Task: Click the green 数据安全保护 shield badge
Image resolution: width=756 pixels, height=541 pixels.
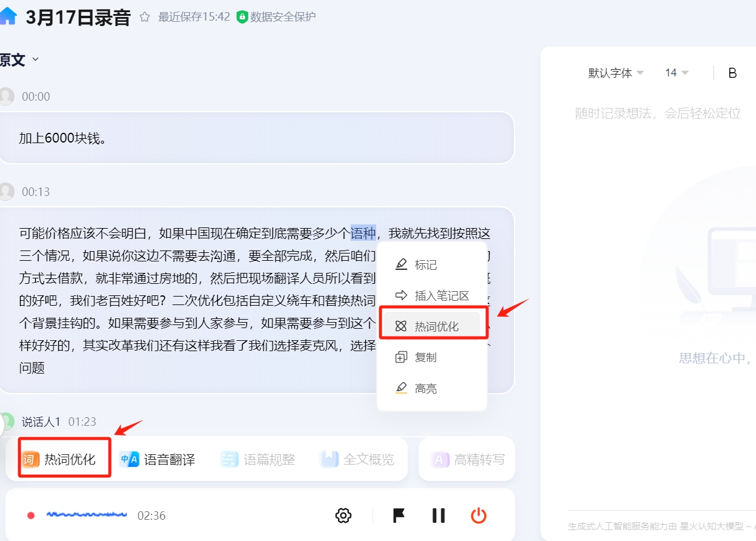Action: [276, 17]
